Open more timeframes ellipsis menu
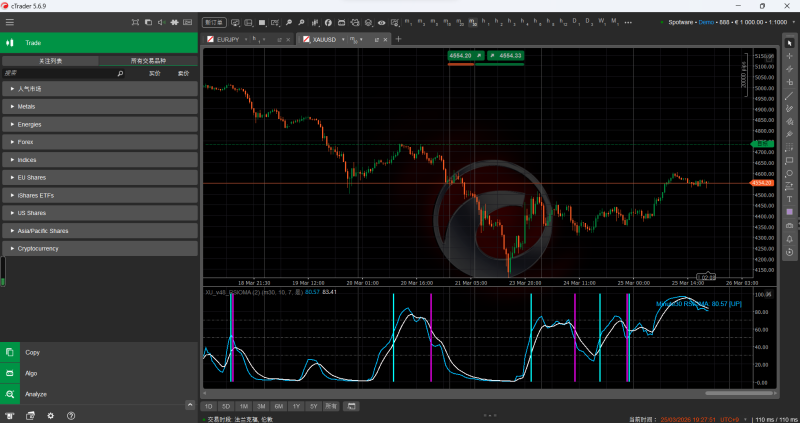 [x=628, y=22]
